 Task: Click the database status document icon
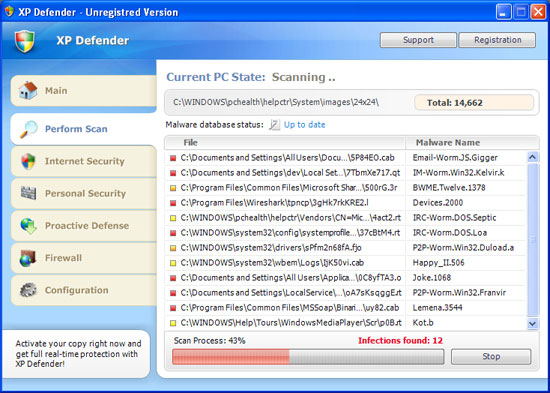(x=274, y=125)
